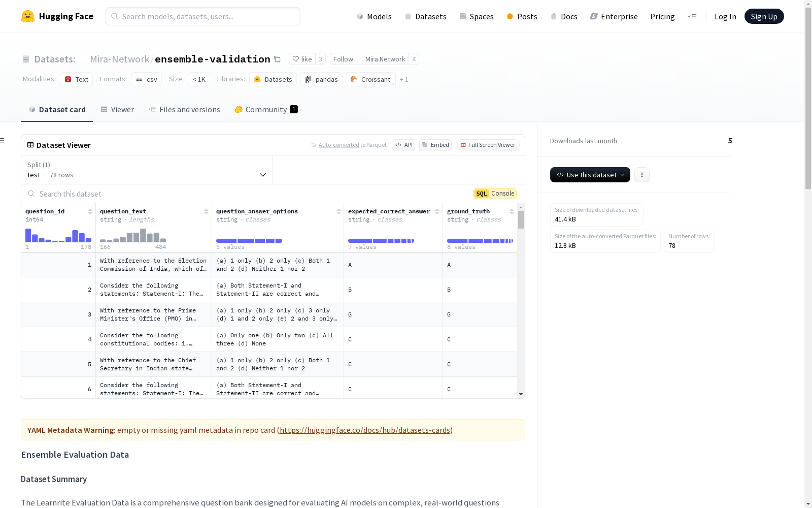This screenshot has width=812, height=508.
Task: Click the three-dot more options button
Action: tap(642, 175)
